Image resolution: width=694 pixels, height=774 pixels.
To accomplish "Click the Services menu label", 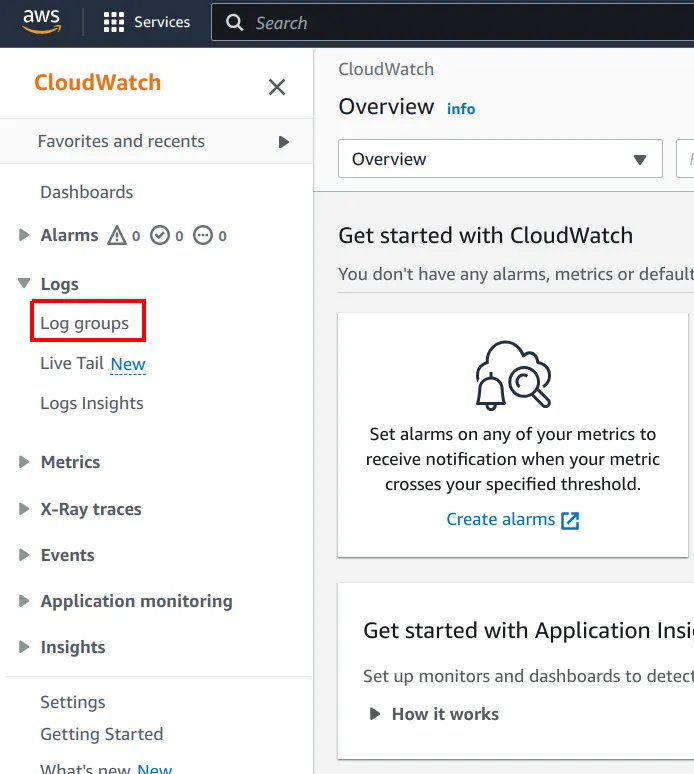I will tap(162, 22).
